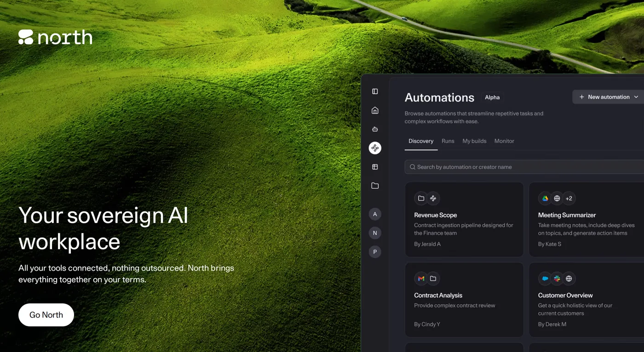
Task: Select the avatar labeled P in sidebar
Action: point(375,252)
